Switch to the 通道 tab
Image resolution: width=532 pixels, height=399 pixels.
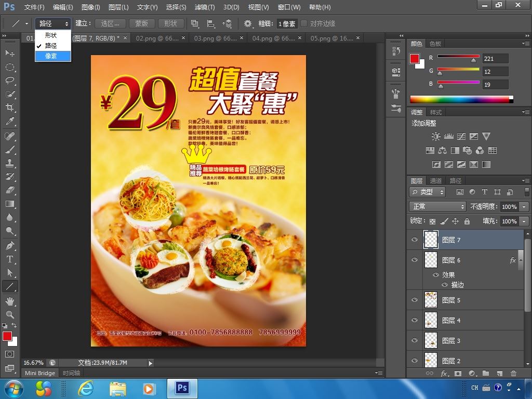[436, 181]
